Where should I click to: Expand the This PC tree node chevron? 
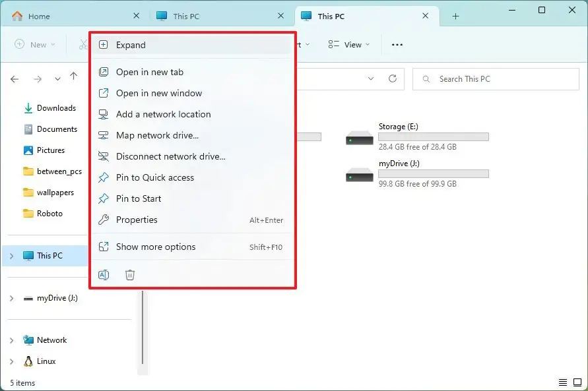click(x=11, y=256)
